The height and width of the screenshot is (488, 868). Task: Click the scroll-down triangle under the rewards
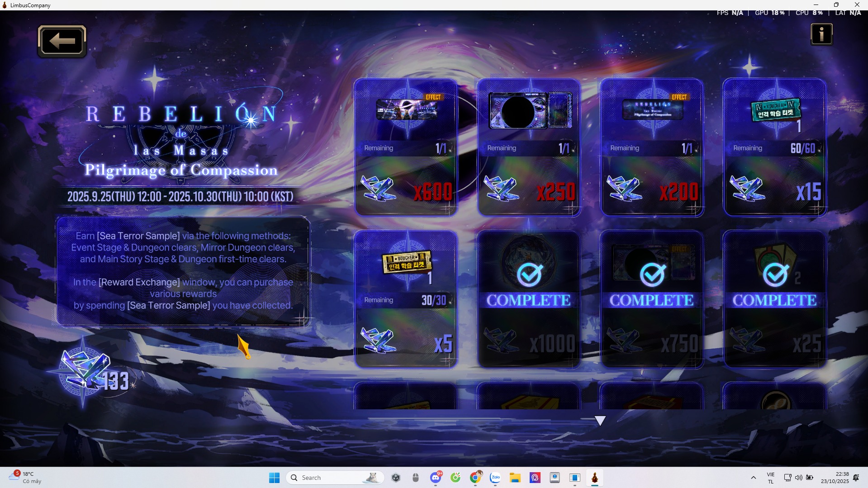600,421
